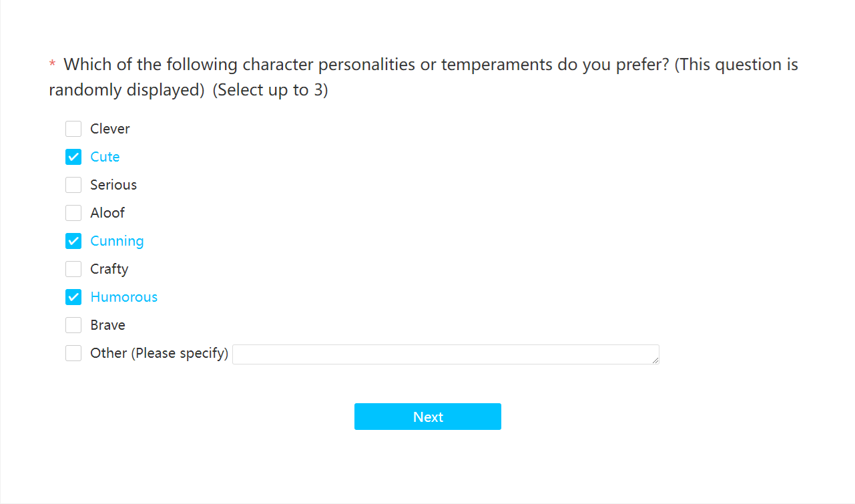Check the Clever checkbox
The width and height of the screenshot is (855, 504).
click(73, 129)
